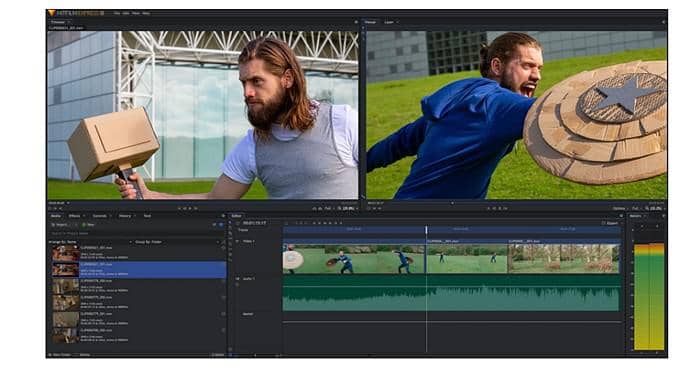Screen dimensions: 700x375
Task: Click the New button in Media panel
Action: click(89, 225)
